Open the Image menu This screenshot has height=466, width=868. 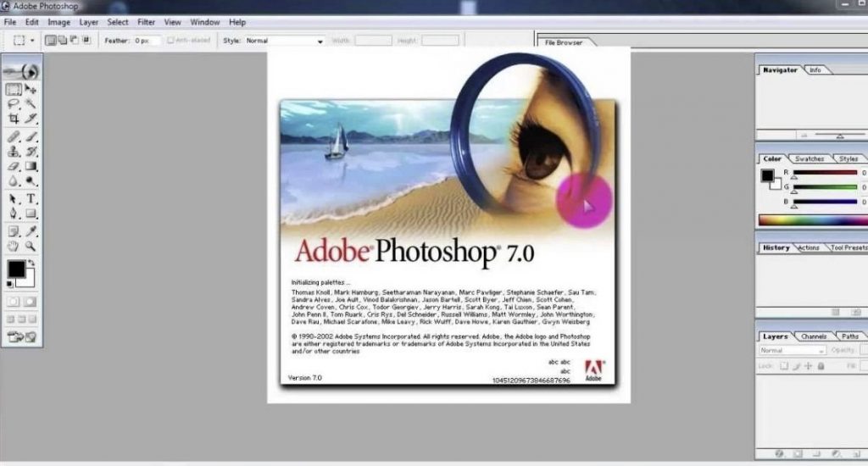click(x=58, y=22)
